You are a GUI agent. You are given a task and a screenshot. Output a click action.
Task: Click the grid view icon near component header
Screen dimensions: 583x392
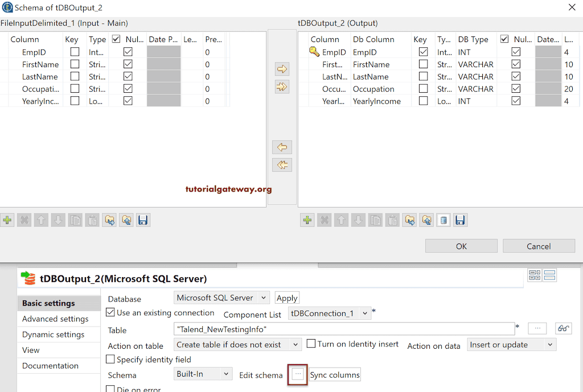[x=535, y=275]
